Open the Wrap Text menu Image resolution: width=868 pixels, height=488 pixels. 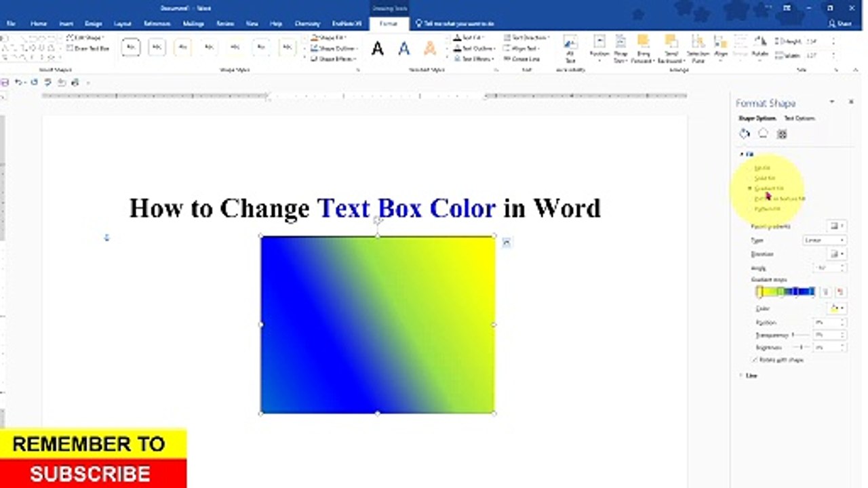point(620,49)
